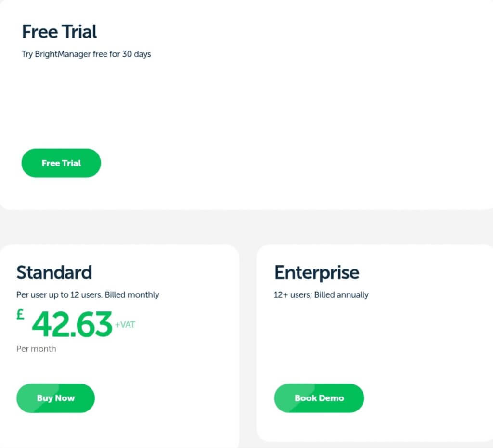This screenshot has height=448, width=493.
Task: Click the pound sign next to the price
Action: [20, 315]
